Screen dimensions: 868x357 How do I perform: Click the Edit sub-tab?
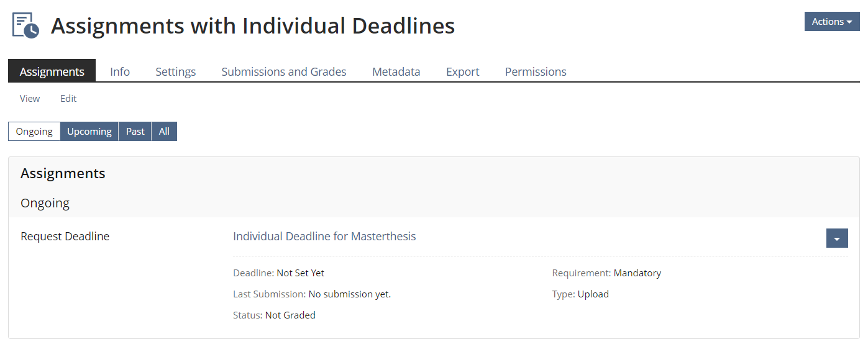tap(68, 98)
